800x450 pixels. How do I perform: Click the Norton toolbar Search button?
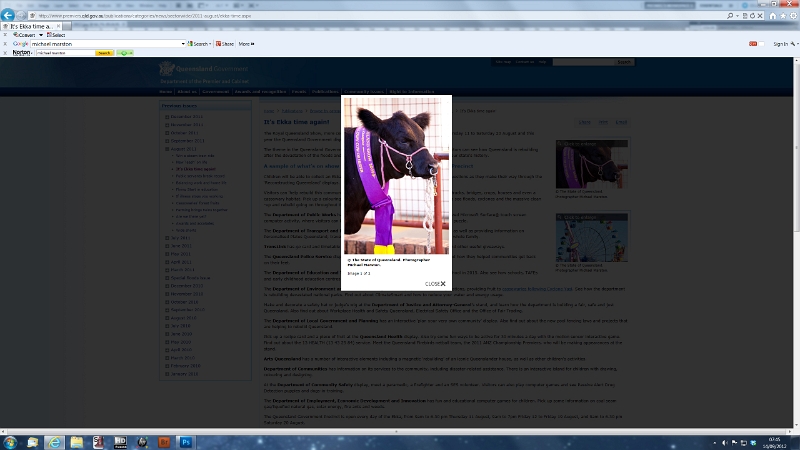(104, 53)
